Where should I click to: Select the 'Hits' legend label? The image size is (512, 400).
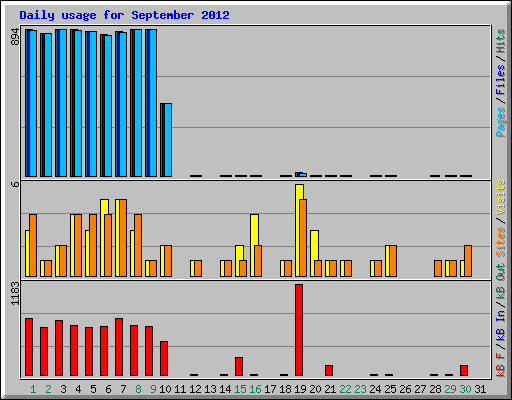point(501,41)
